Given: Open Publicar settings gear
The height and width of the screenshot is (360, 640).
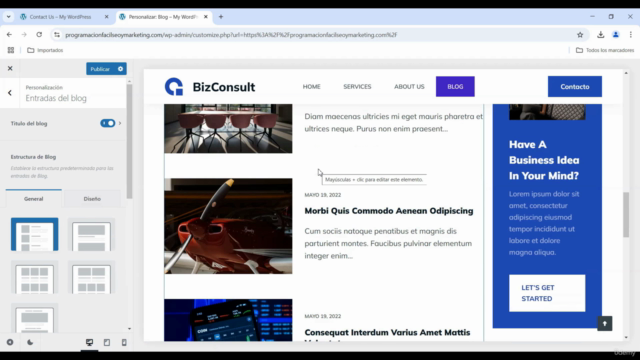Looking at the screenshot, I should coord(120,69).
